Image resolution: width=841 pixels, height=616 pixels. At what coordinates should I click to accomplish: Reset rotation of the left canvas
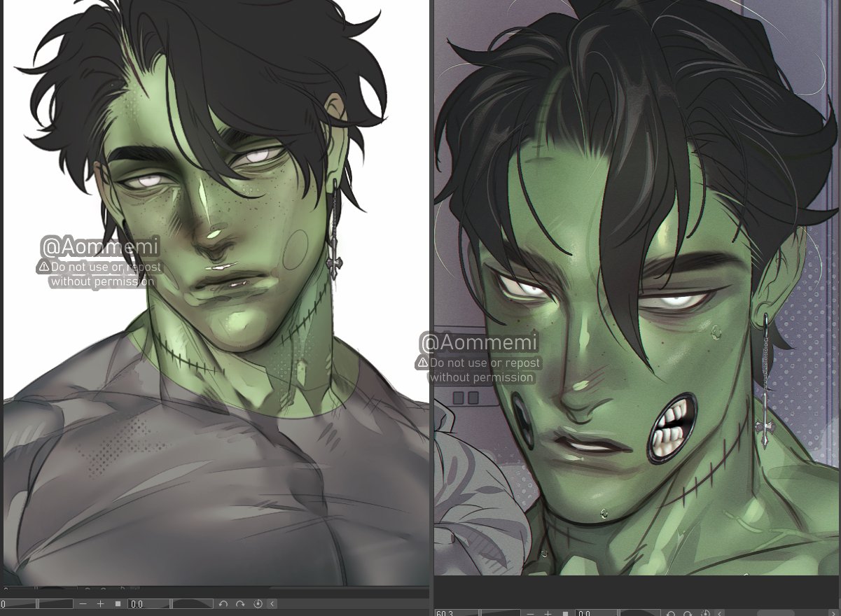(258, 603)
